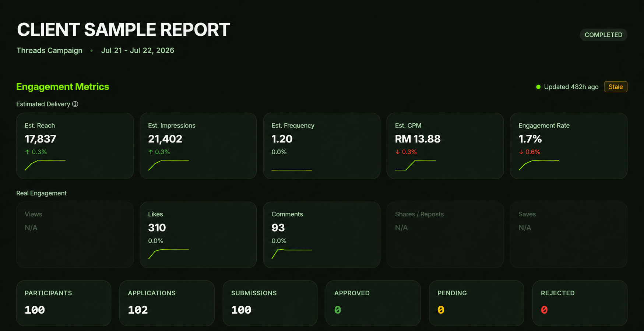This screenshot has height=331, width=644.
Task: Click the Real Engagement section label
Action: (x=41, y=193)
